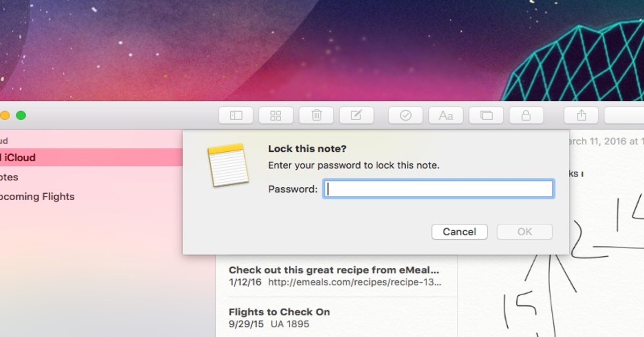Create a new note with compose icon

click(x=356, y=115)
